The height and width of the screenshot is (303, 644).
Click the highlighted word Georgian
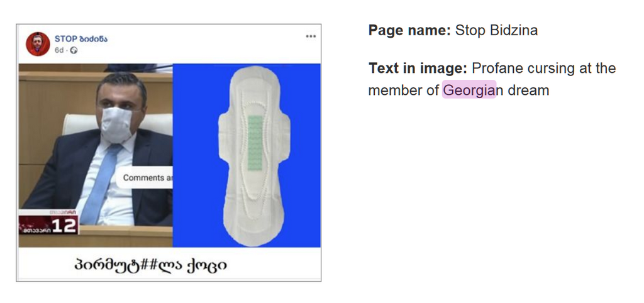[469, 90]
